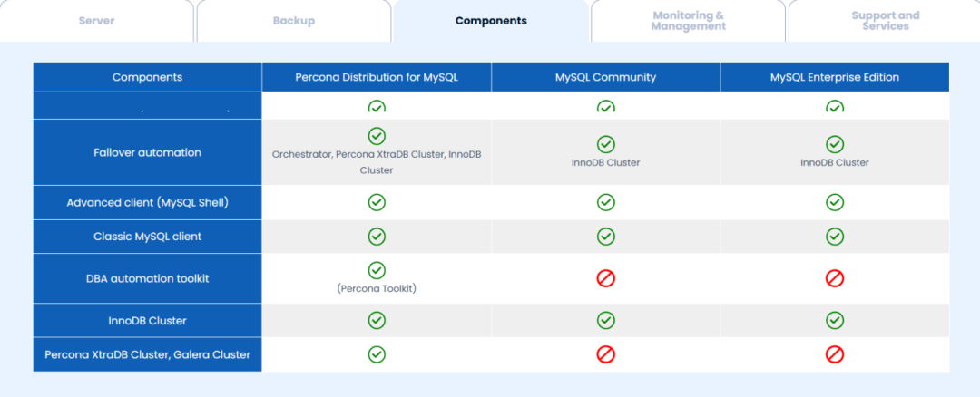
Task: Click Percona checkmark for Classic MySQL client
Action: coord(377,236)
